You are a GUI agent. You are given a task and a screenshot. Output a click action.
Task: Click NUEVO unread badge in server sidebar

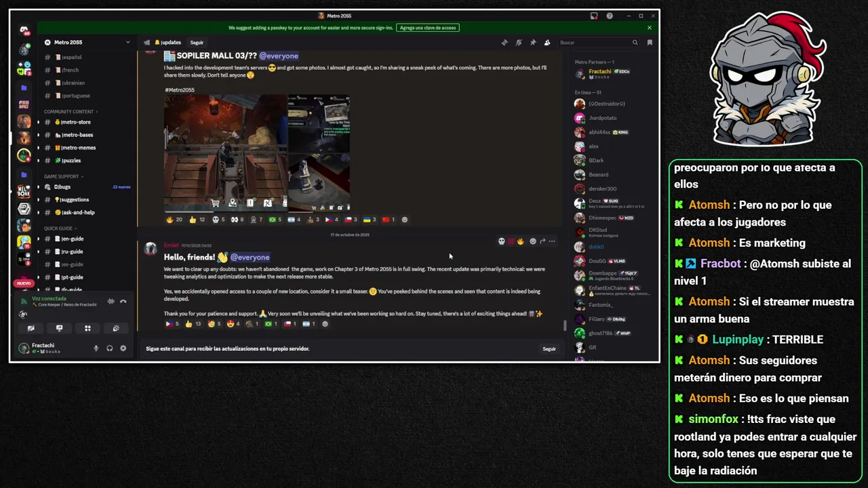click(x=24, y=283)
